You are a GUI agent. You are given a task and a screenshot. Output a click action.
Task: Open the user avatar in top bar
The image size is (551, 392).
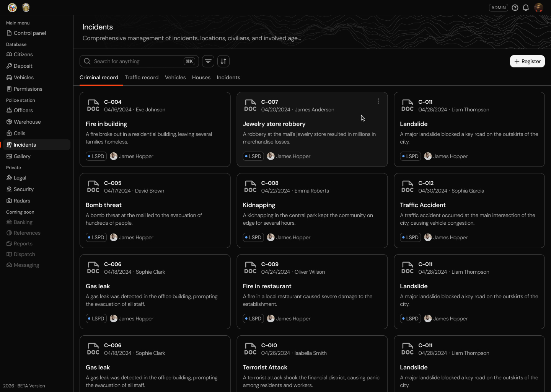539,8
